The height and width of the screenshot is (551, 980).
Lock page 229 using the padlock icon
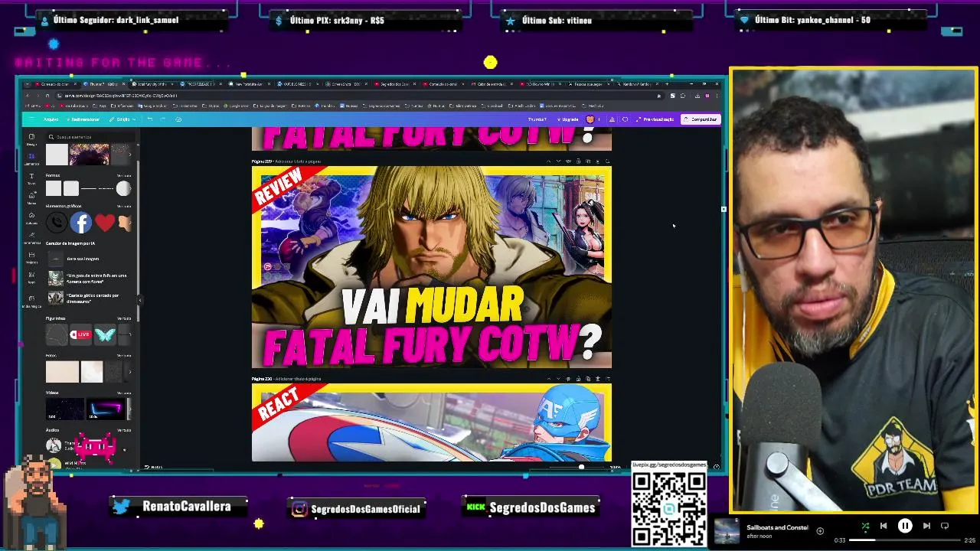click(578, 161)
